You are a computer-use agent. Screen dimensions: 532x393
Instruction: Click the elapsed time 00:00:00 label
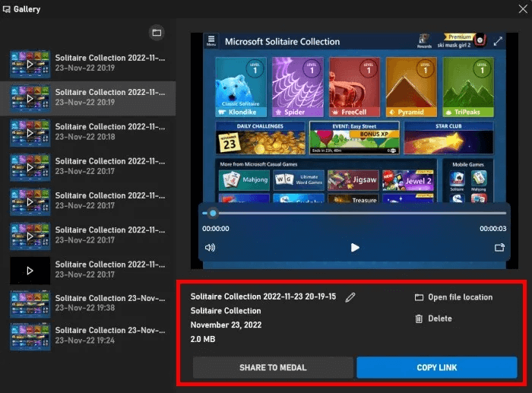[x=215, y=229]
